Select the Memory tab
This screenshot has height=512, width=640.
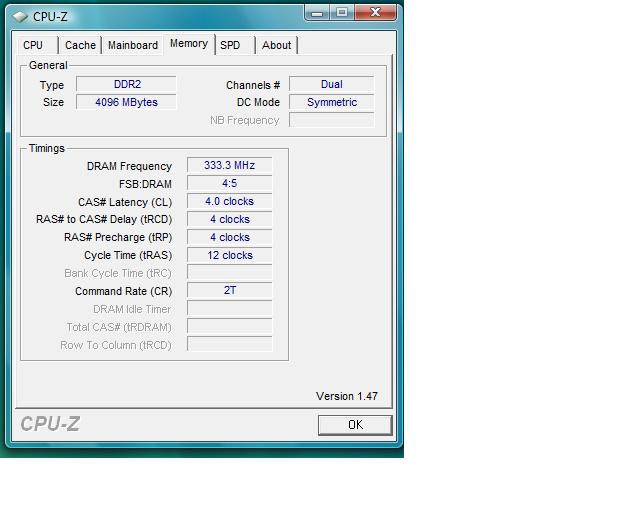189,44
